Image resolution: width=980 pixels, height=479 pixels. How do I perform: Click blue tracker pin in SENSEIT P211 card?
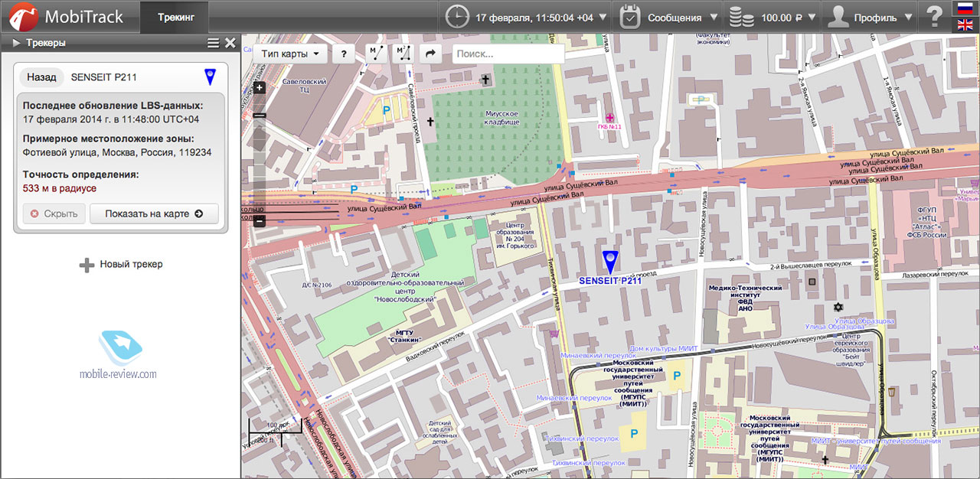click(x=210, y=77)
